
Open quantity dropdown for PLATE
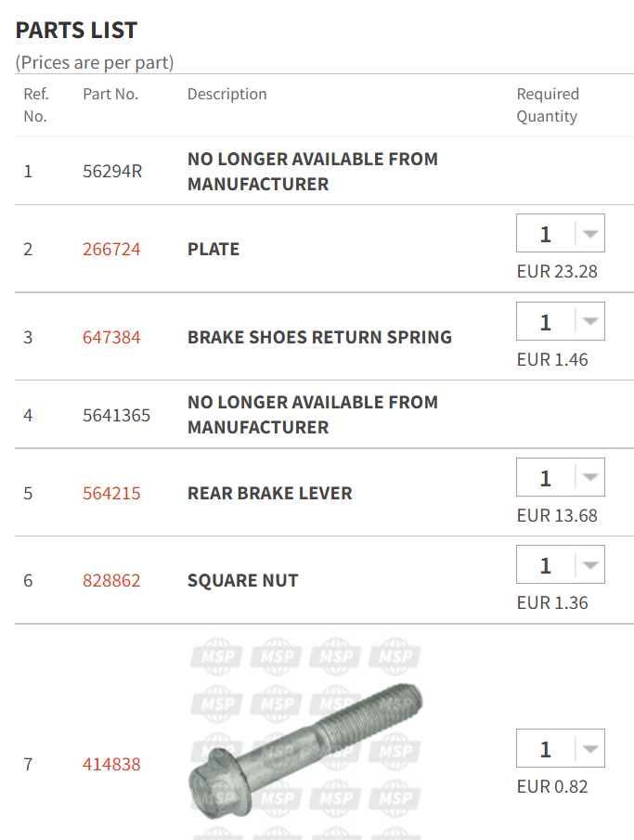pyautogui.click(x=560, y=233)
